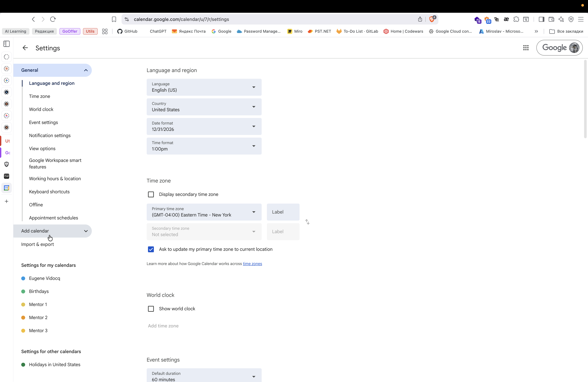The height and width of the screenshot is (382, 588).
Task: Go to Keyboard shortcuts in the sidebar
Action: (x=49, y=192)
